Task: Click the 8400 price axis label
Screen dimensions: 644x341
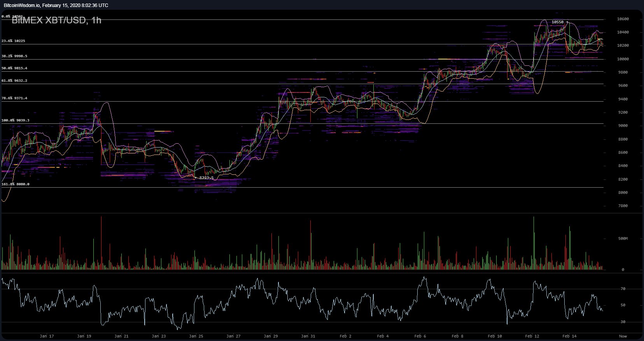Action: (623, 166)
